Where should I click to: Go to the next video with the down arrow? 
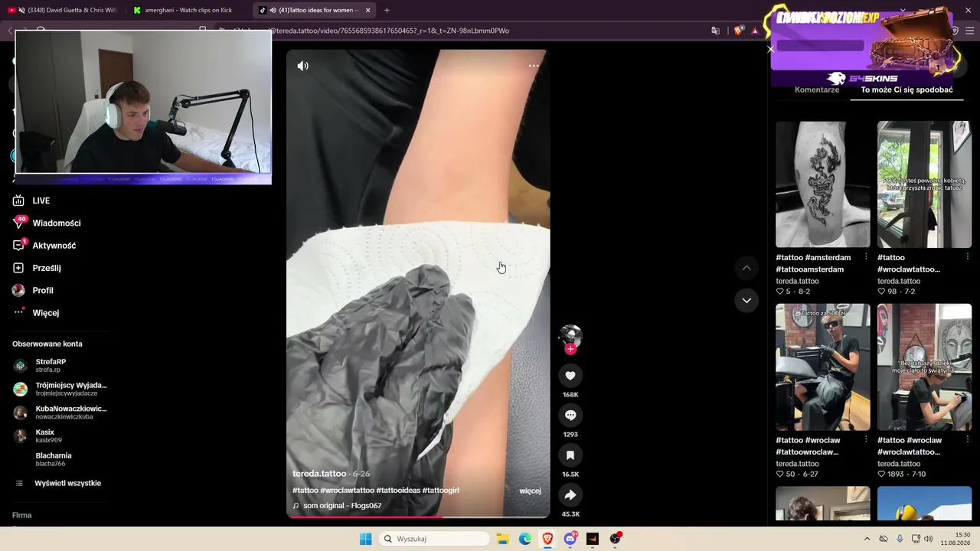[x=746, y=301]
